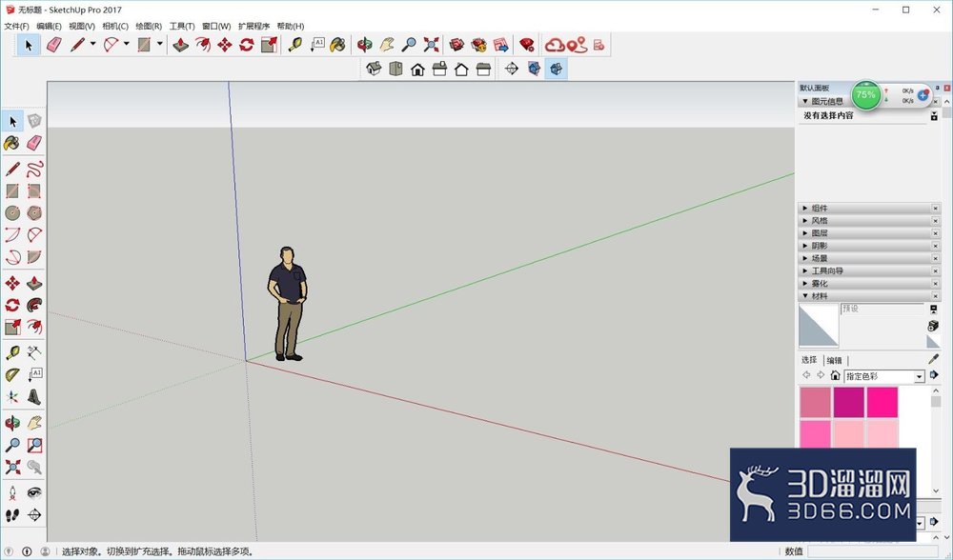Open the 3D Warehouse from toolbar

457,45
